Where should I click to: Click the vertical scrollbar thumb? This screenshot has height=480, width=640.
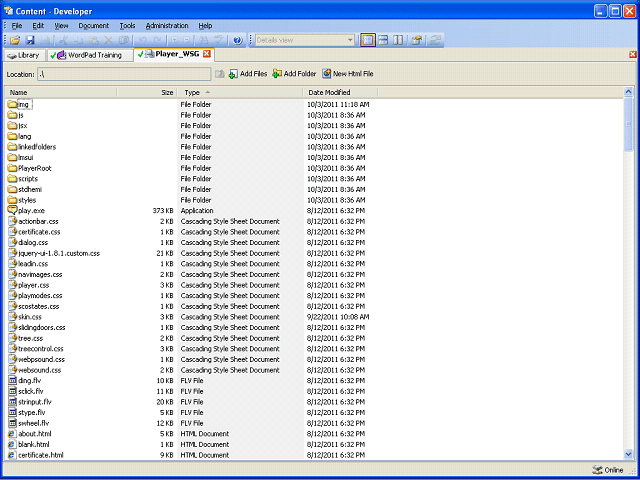pyautogui.click(x=629, y=124)
